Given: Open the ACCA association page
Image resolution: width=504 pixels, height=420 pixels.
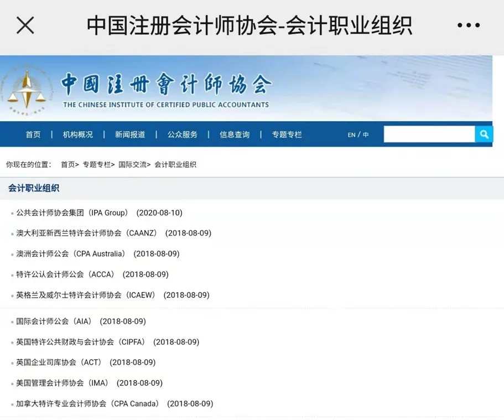Looking at the screenshot, I should tap(64, 274).
